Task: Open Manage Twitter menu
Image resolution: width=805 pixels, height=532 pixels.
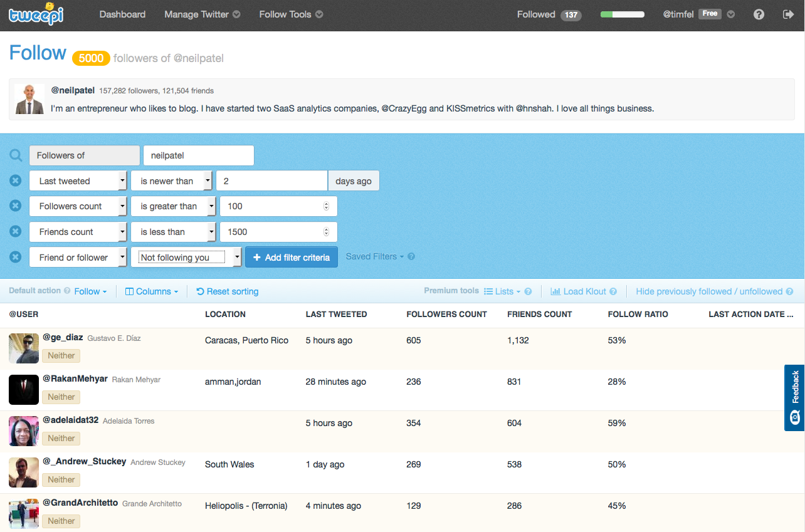Action: click(x=202, y=14)
